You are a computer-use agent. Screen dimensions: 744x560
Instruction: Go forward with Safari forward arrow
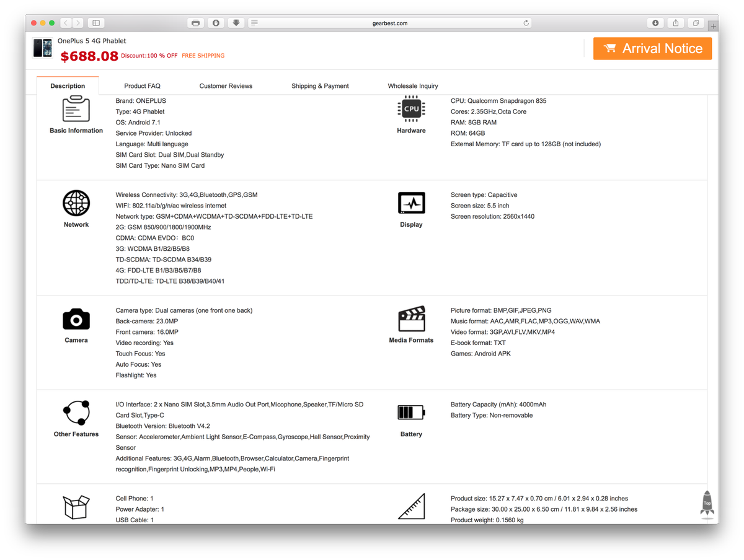coord(78,23)
